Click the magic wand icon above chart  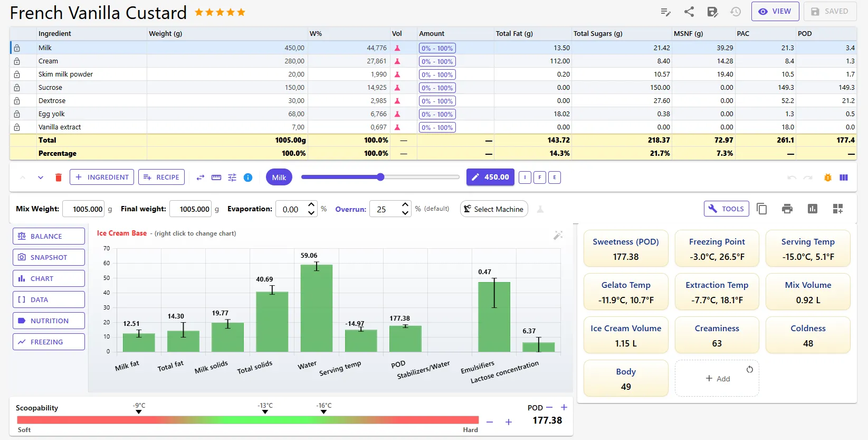[x=558, y=235]
